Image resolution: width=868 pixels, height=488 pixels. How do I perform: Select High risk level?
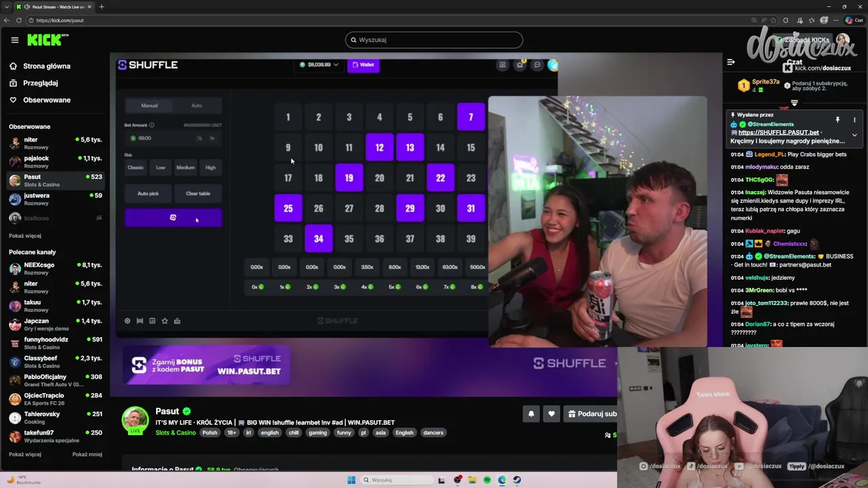coord(210,167)
